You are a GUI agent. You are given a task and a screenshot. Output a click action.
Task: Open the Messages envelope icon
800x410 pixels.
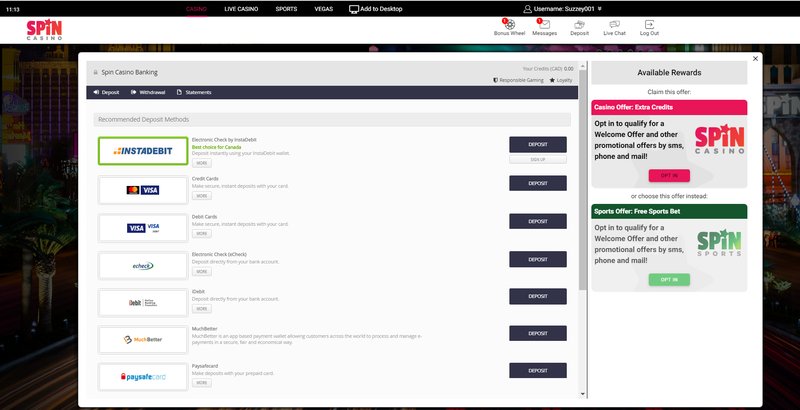544,24
